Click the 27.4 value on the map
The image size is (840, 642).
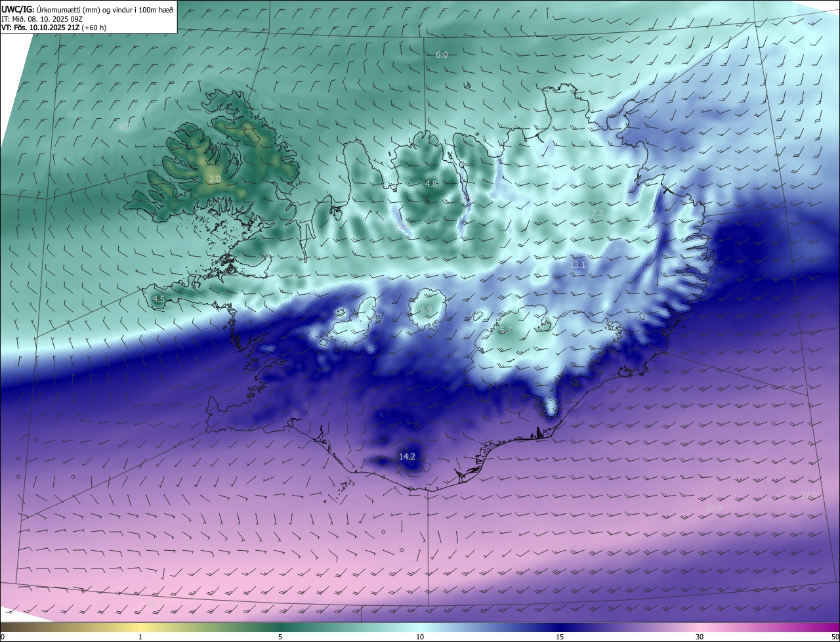tap(714, 509)
